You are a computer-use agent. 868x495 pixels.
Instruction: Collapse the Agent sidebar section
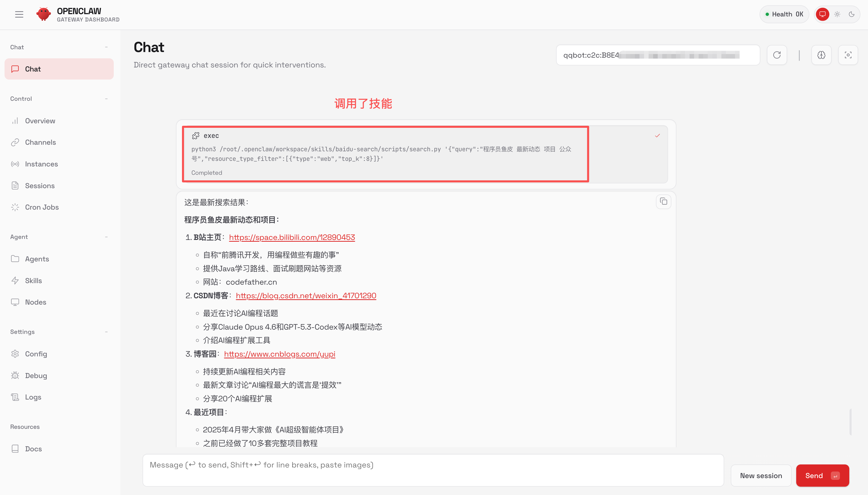[106, 237]
